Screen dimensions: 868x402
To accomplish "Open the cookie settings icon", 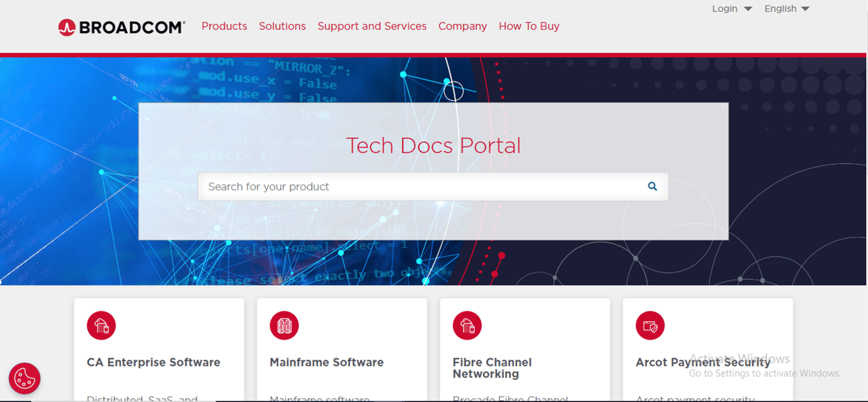I will [x=24, y=378].
